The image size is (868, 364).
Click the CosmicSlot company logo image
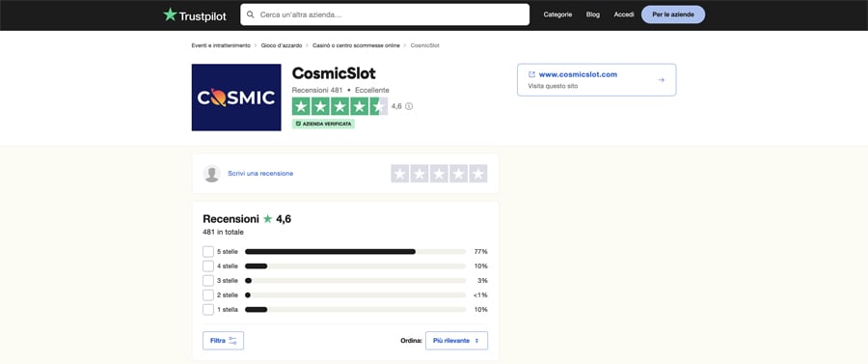coord(236,98)
